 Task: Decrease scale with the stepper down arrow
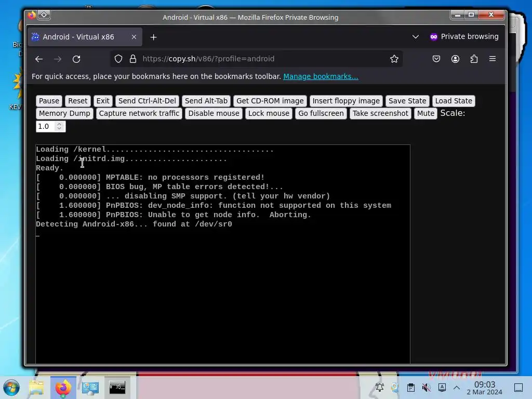(59, 129)
